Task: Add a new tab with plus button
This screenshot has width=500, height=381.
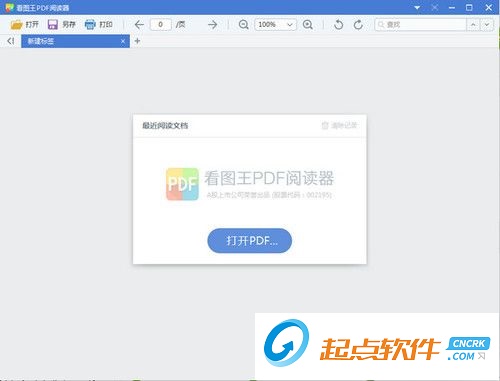Action: 137,41
